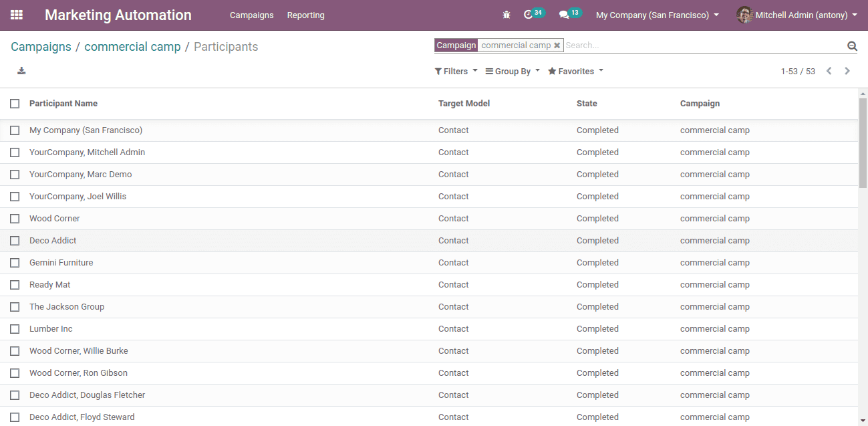Open the Filters dropdown
The width and height of the screenshot is (868, 426).
pos(456,71)
